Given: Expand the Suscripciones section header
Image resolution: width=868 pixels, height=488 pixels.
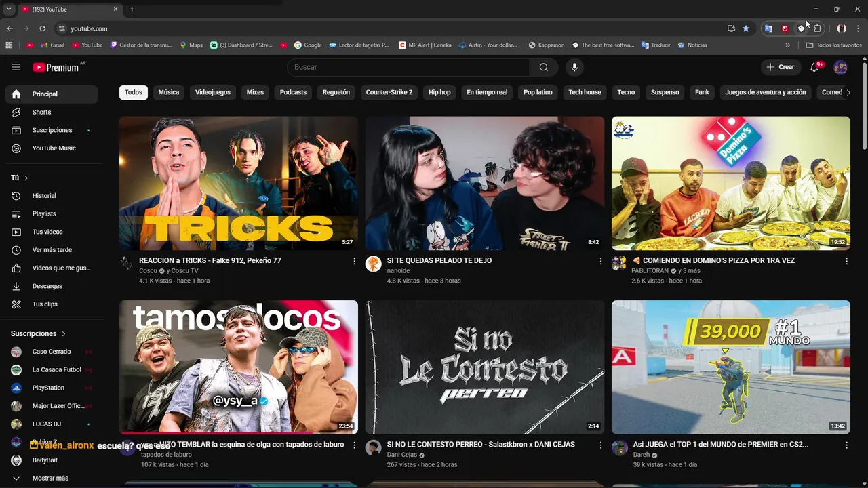Looking at the screenshot, I should [39, 333].
